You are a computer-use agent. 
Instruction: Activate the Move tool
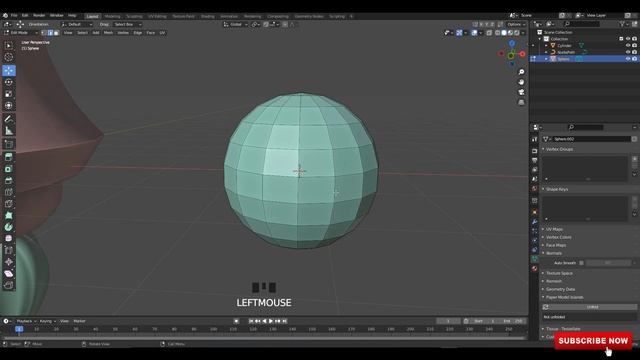point(9,70)
